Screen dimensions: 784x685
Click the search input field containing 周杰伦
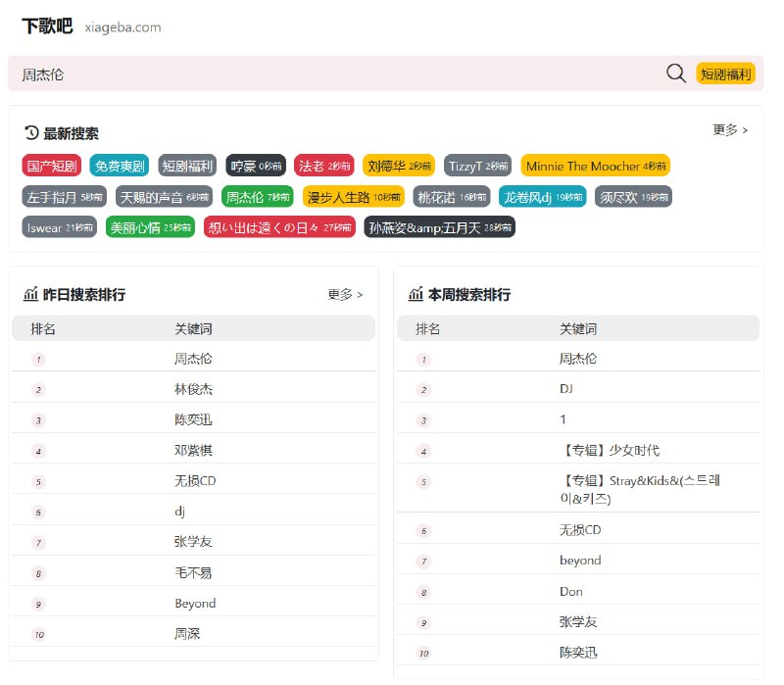click(294, 73)
